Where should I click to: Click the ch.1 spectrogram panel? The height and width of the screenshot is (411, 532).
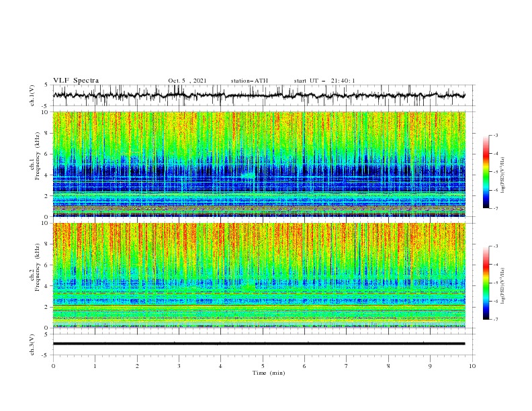[x=259, y=164]
